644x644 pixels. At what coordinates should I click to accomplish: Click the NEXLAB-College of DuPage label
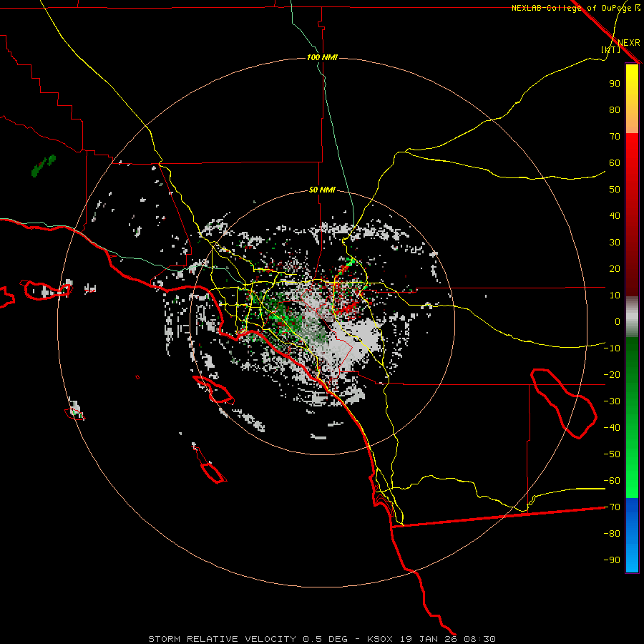[x=576, y=8]
